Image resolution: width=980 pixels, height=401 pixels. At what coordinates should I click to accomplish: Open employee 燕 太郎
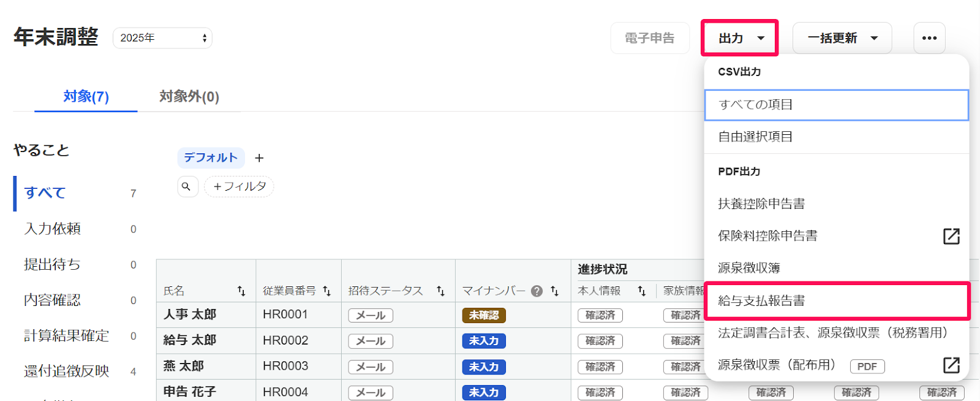point(183,366)
